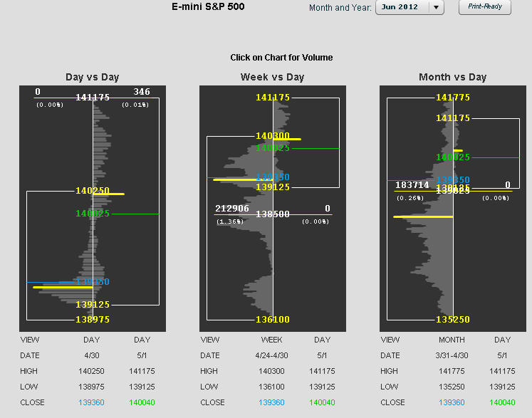Click the MONTH view column header
Screen dimensions: 532x418
452,340
